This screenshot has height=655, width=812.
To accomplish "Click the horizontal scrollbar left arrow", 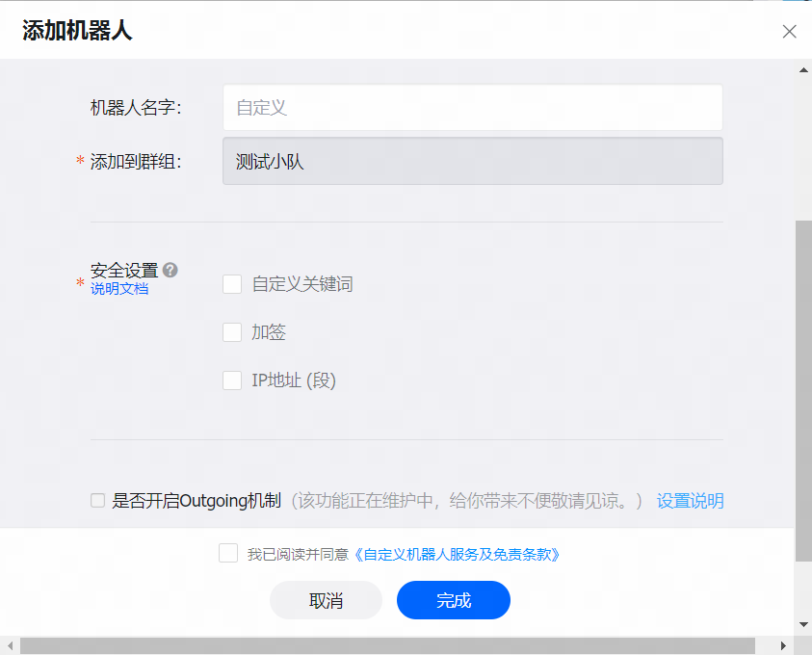I will pyautogui.click(x=10, y=645).
